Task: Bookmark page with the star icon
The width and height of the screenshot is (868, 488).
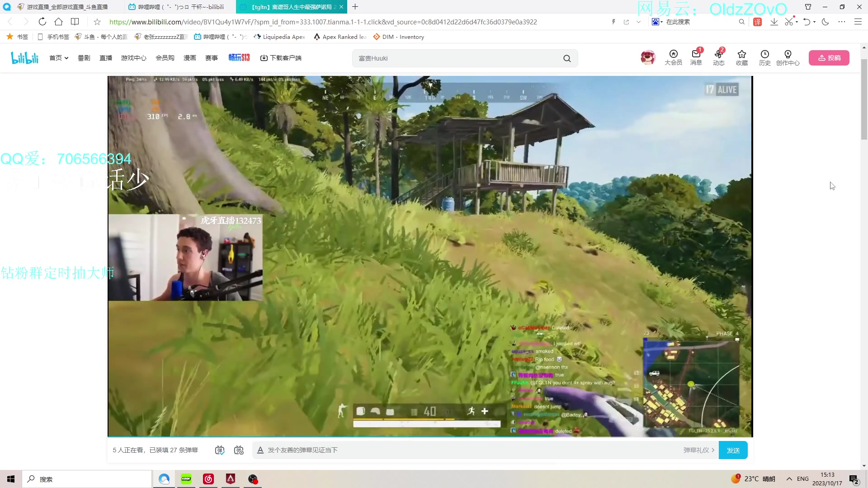Action: coord(97,22)
